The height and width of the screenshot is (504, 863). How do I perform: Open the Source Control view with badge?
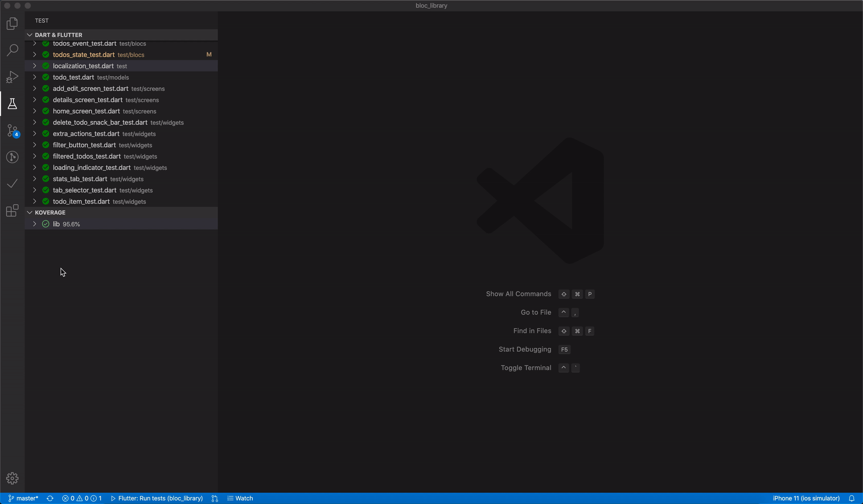tap(12, 130)
